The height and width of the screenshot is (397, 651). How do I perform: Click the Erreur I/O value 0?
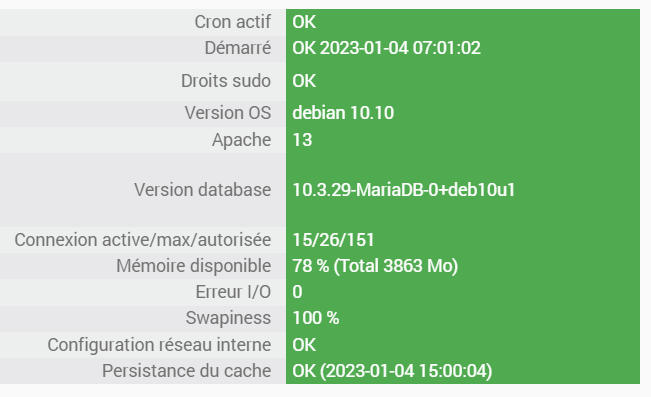297,292
